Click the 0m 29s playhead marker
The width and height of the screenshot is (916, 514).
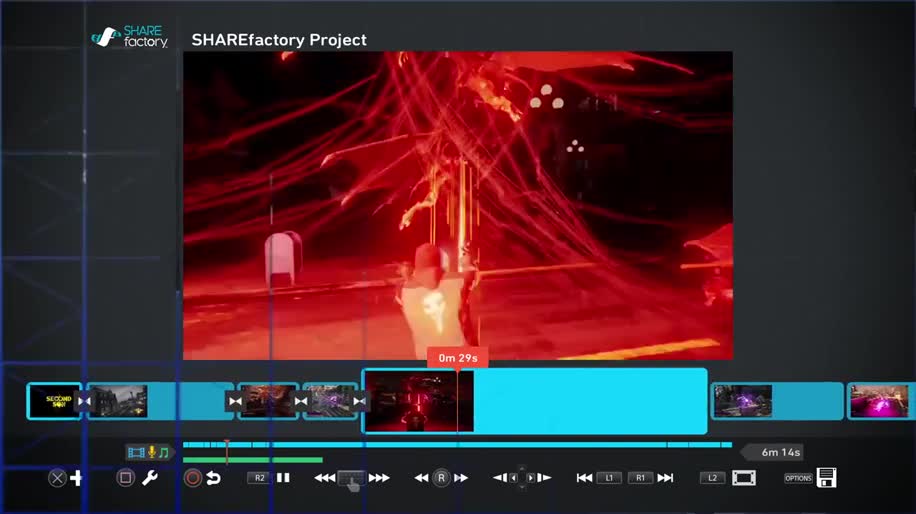point(458,357)
